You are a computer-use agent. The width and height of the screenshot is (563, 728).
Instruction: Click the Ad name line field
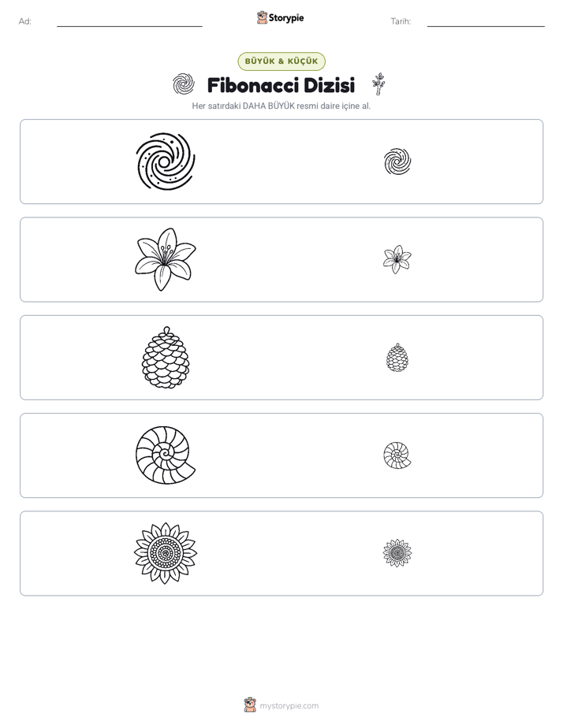click(129, 22)
